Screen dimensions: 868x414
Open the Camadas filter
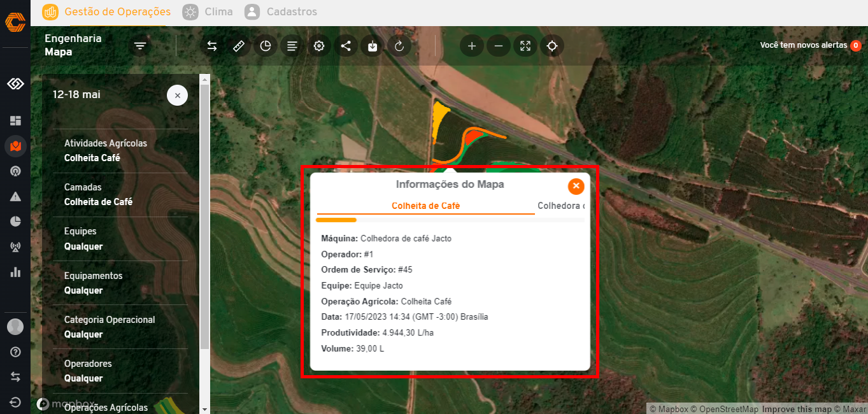click(120, 194)
